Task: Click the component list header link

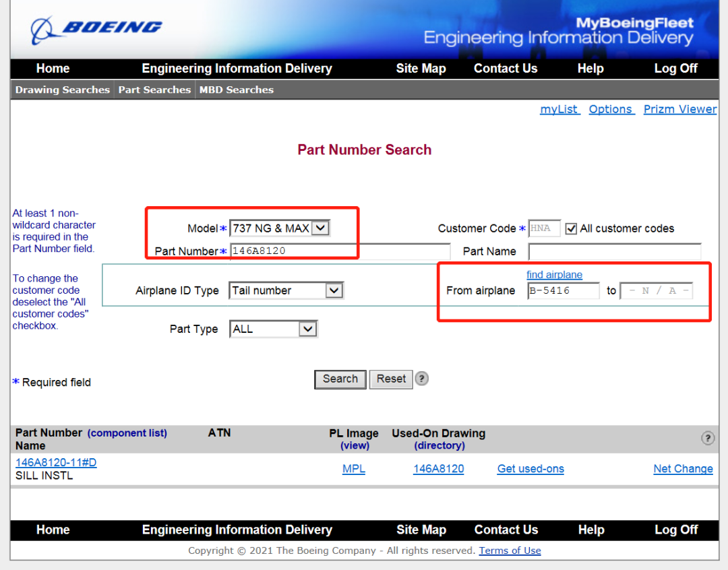Action: click(127, 433)
